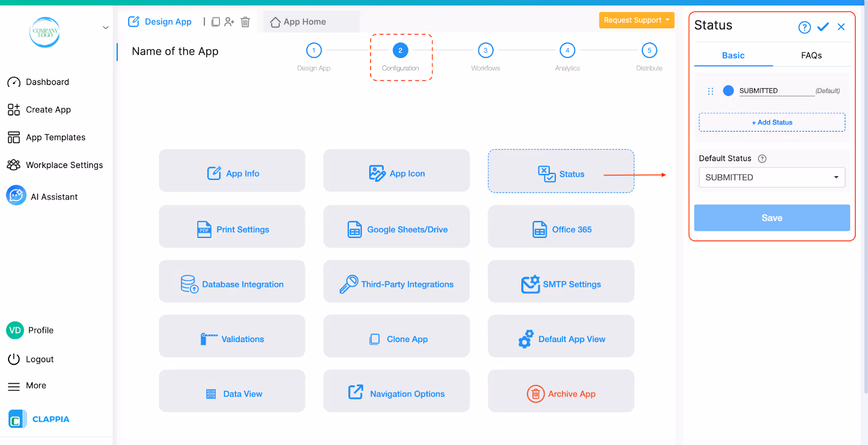The width and height of the screenshot is (868, 445).
Task: Click the Default App View gears icon
Action: [526, 339]
